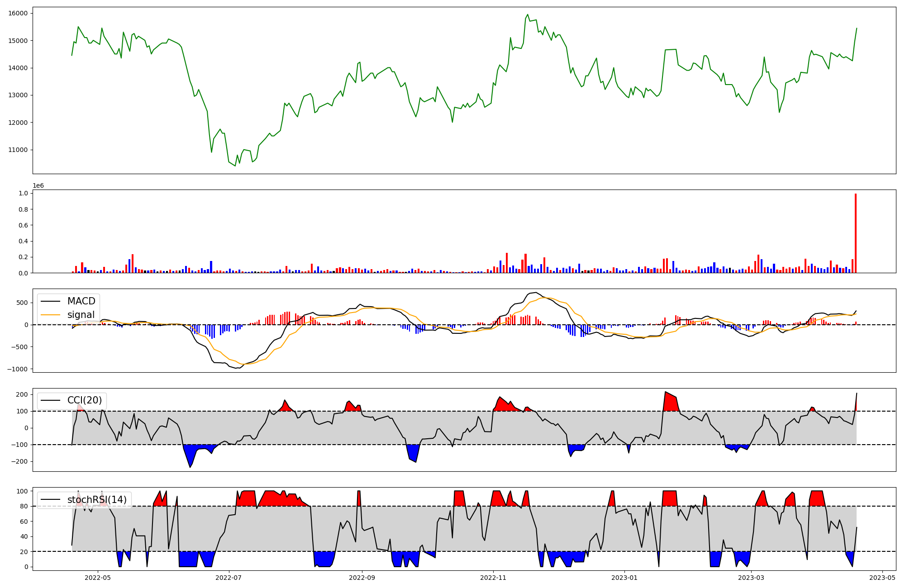Click the 12000 price axis label
Viewport: 905px width, 588px height.
[x=18, y=123]
